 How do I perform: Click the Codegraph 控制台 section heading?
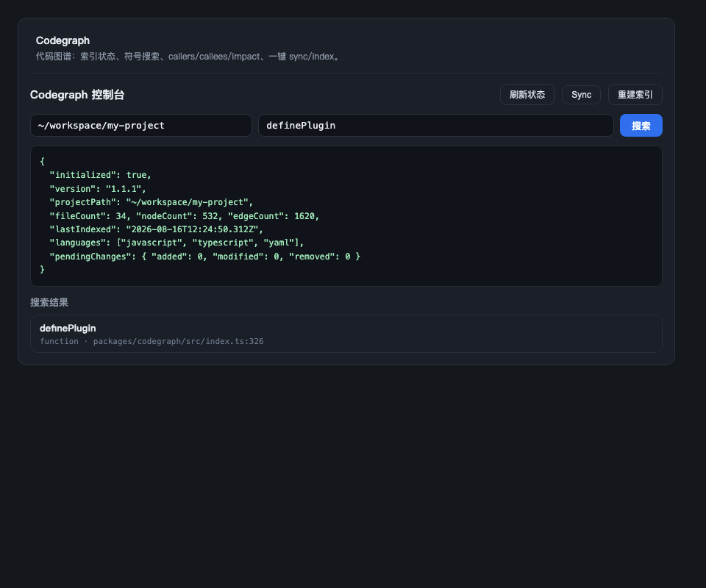(77, 95)
